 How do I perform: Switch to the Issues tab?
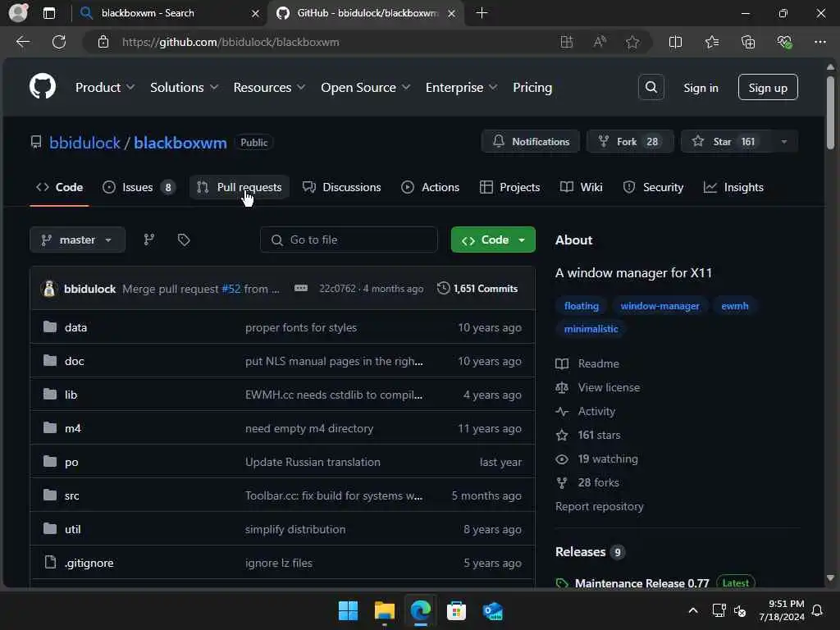tap(139, 187)
